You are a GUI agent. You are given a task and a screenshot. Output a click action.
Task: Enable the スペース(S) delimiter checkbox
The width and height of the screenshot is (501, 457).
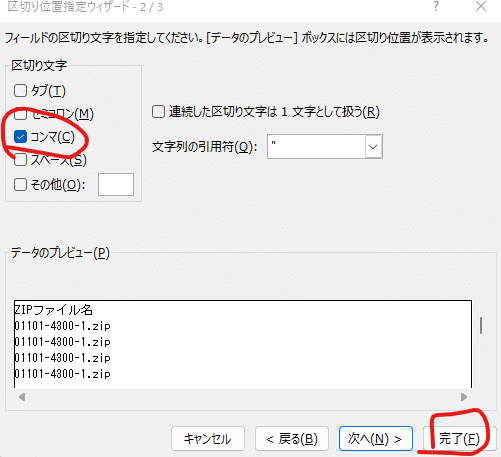(20, 160)
